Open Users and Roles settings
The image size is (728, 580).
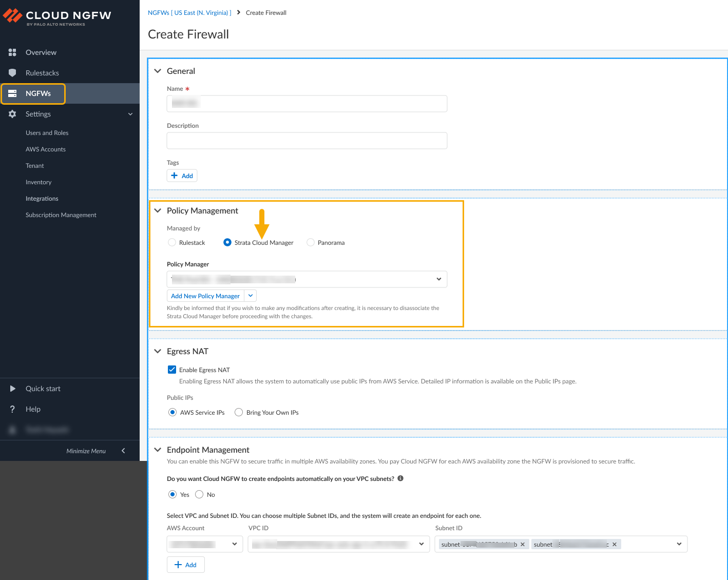click(47, 133)
